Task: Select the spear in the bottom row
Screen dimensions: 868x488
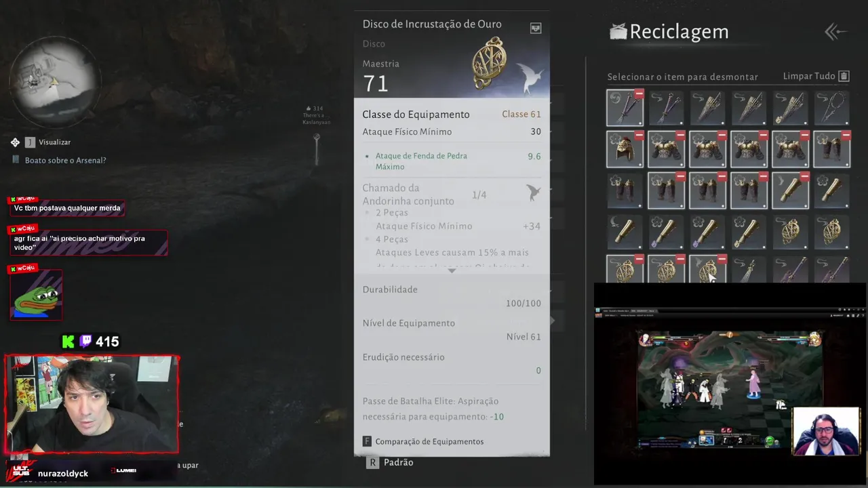Action: [749, 269]
